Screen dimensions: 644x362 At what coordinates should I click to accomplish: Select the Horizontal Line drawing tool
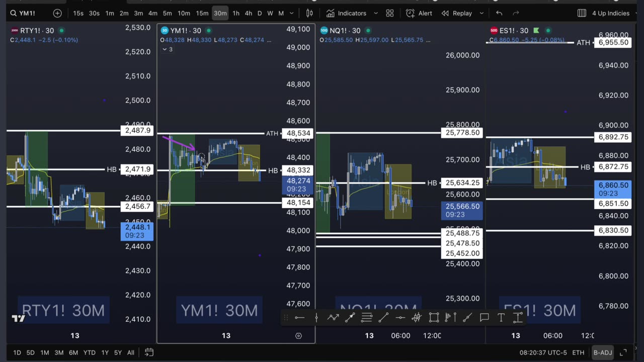coord(299,317)
